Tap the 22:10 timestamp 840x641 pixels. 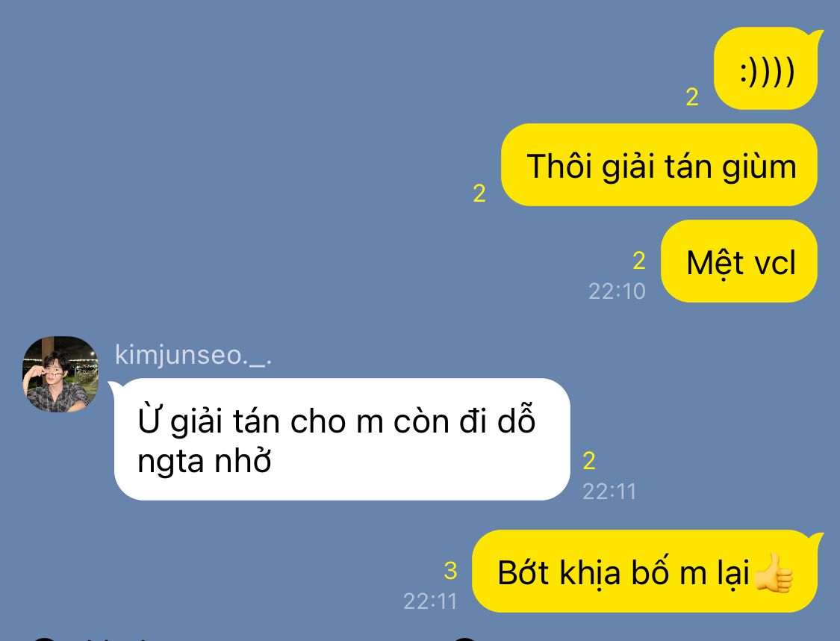point(617,291)
